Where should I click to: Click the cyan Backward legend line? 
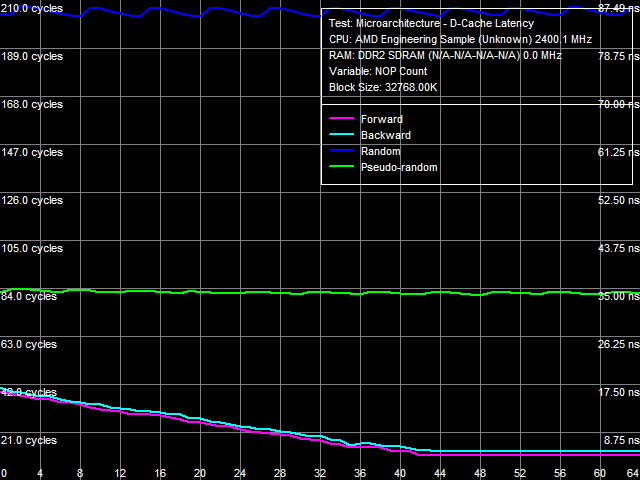coord(341,136)
